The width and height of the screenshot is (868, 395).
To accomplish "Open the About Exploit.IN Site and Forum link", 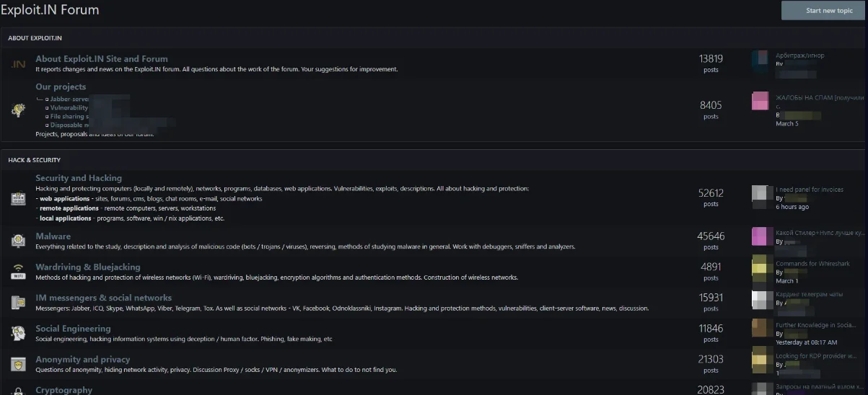I will coord(102,59).
